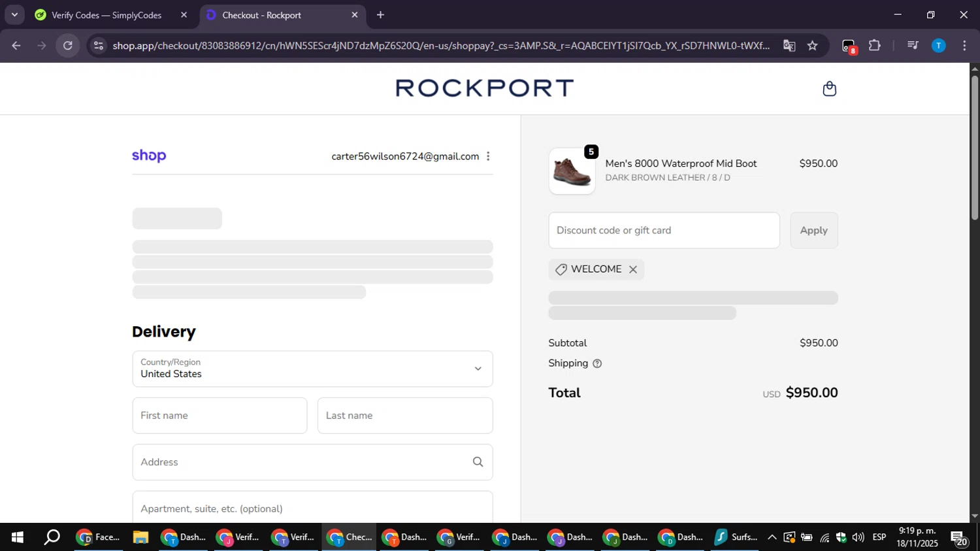Select the carter56wilson6724@gmail.com account text
The width and height of the screenshot is (980, 551).
tap(405, 156)
